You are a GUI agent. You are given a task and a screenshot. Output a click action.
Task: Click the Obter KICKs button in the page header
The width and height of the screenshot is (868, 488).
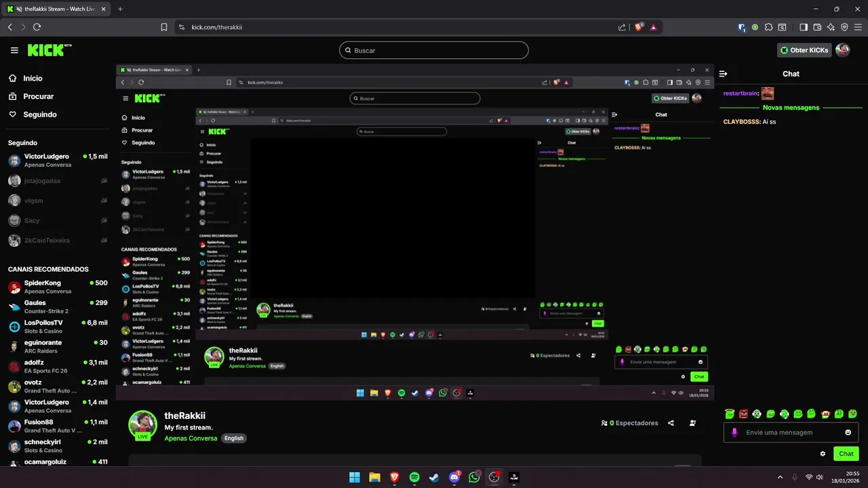coord(804,50)
